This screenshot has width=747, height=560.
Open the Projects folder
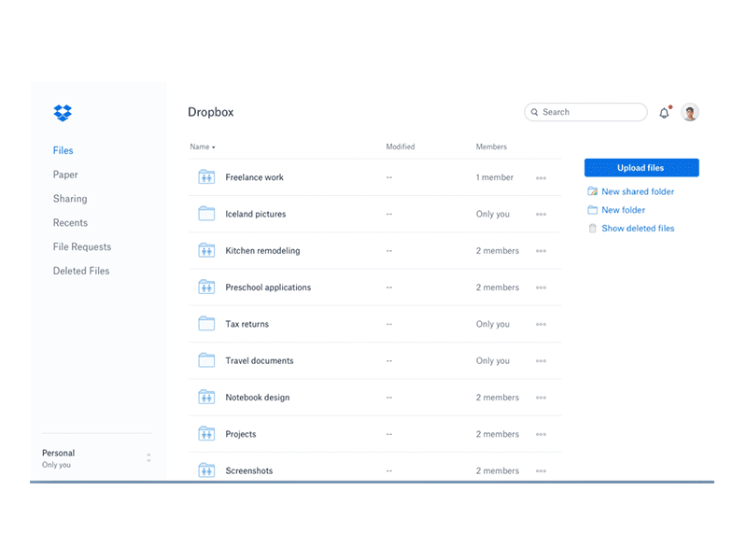tap(241, 434)
